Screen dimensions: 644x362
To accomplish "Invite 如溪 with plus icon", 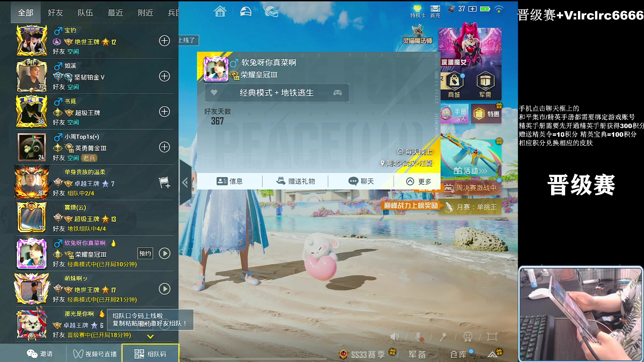I will (x=164, y=76).
